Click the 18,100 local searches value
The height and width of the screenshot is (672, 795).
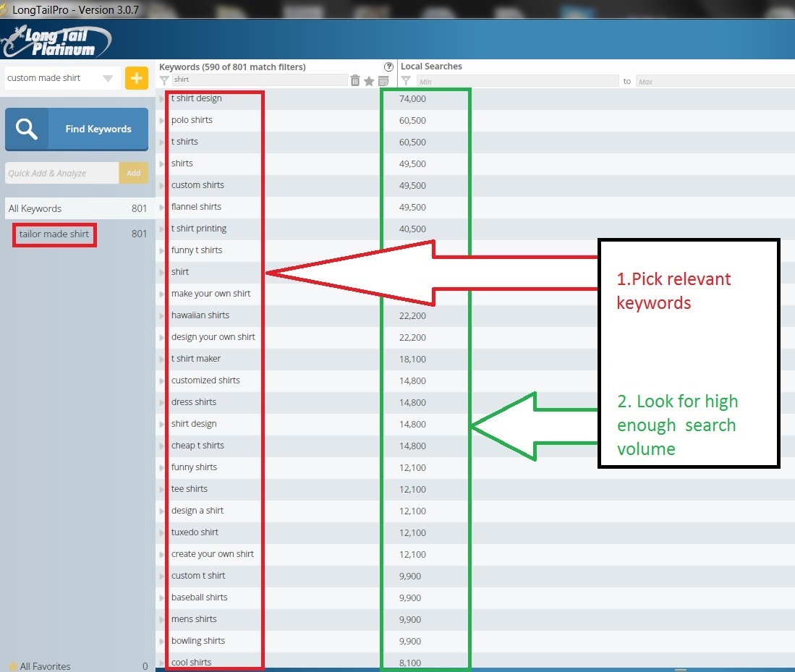412,359
